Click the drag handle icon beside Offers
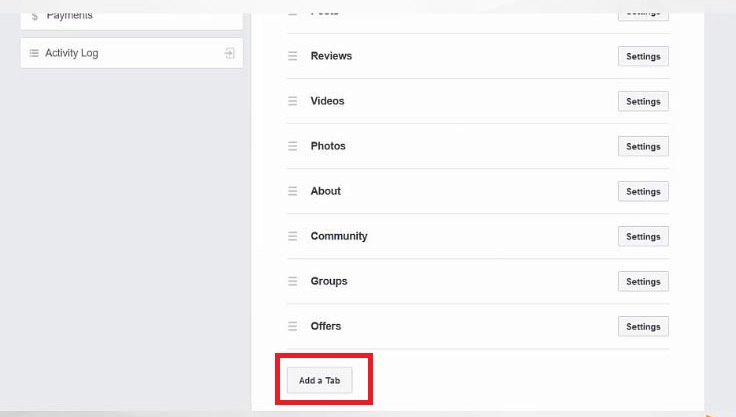 (x=293, y=326)
